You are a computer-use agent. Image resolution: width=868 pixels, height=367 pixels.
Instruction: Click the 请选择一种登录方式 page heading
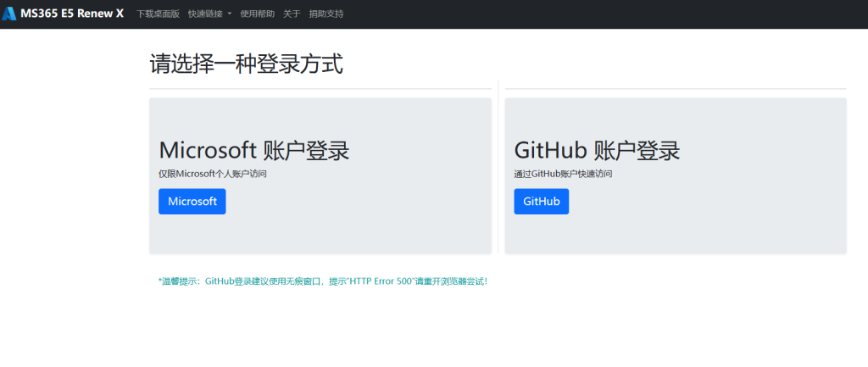click(x=247, y=64)
